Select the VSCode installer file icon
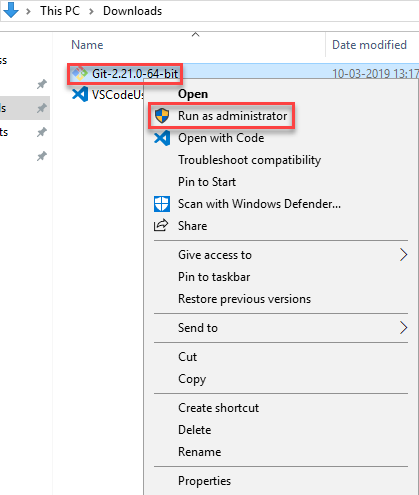Image resolution: width=419 pixels, height=495 pixels. point(80,95)
